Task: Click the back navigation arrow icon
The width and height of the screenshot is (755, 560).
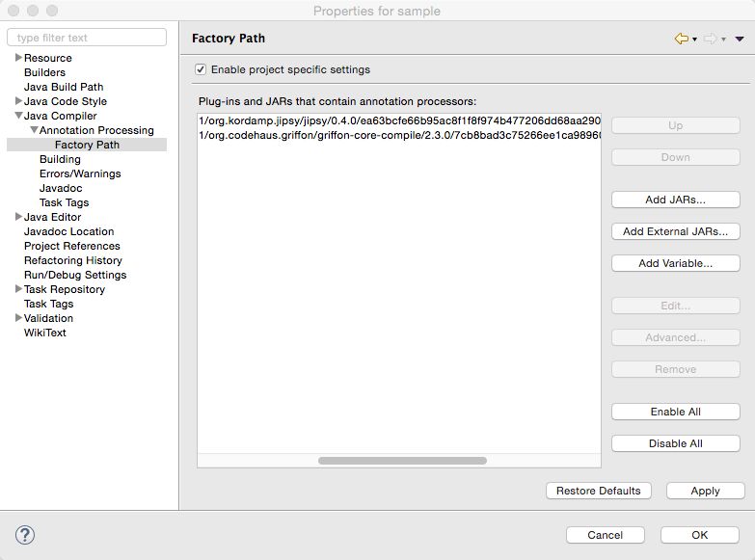Action: tap(682, 39)
